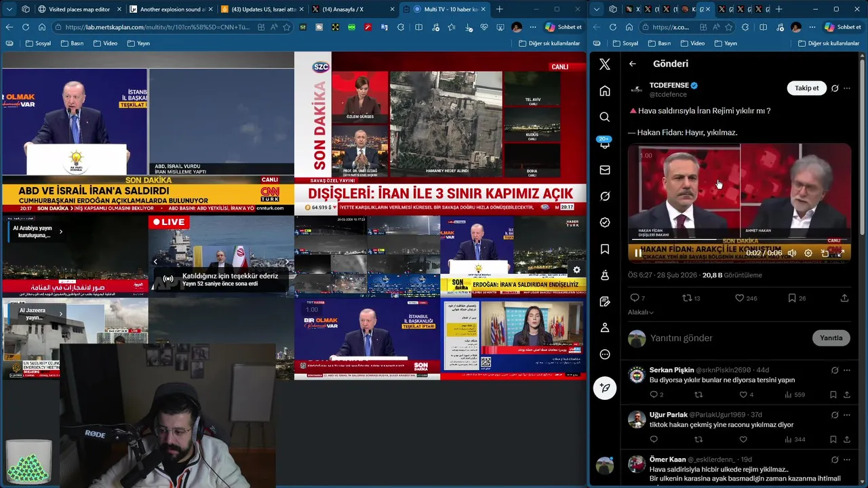Open Al Arabiya stream options chevron
This screenshot has height=488, width=868.
click(60, 232)
